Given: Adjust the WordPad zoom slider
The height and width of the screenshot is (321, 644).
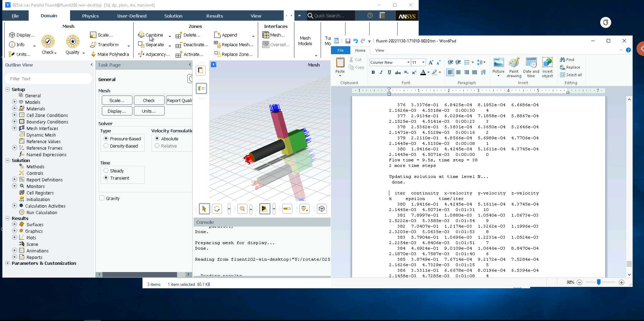Looking at the screenshot, I should [599, 282].
